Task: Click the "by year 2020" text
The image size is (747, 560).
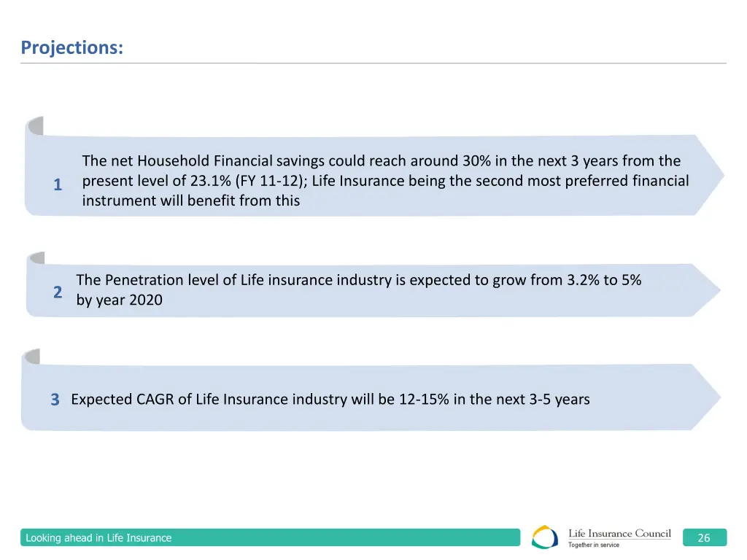Action: (x=120, y=300)
